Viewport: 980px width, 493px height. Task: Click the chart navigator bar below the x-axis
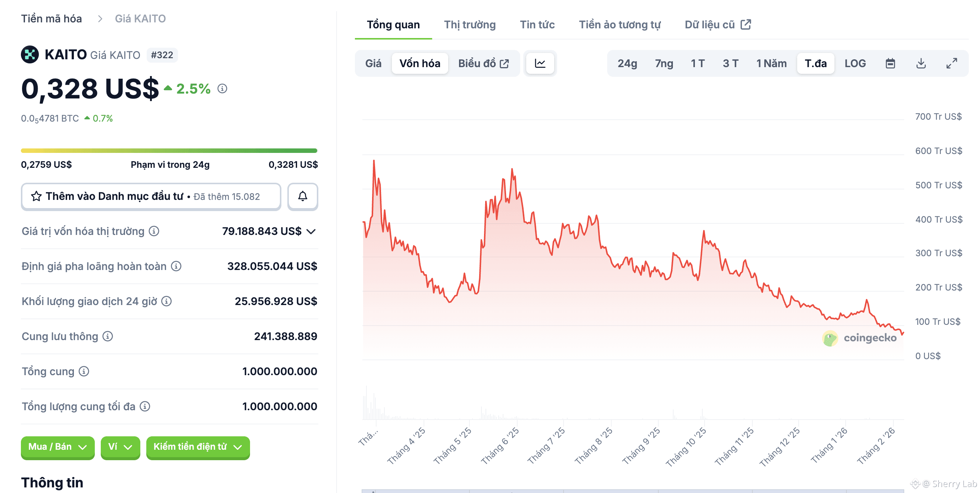[x=633, y=491]
